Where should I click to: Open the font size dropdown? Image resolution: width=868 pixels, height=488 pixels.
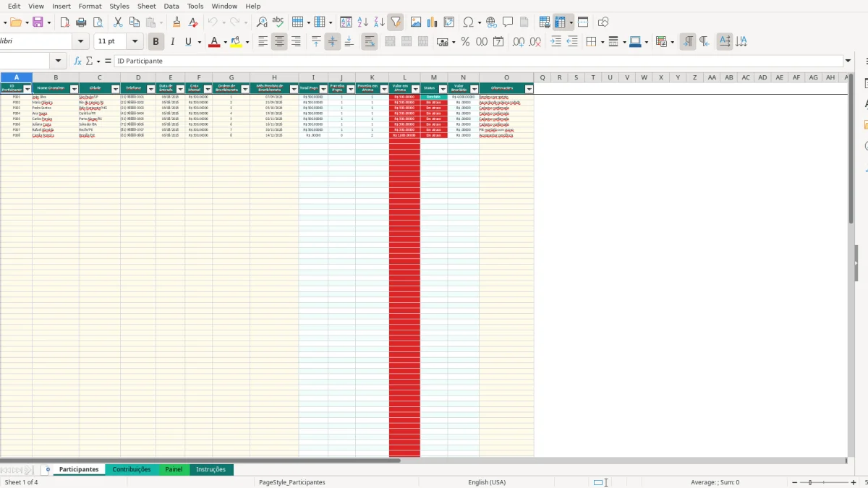click(x=135, y=42)
